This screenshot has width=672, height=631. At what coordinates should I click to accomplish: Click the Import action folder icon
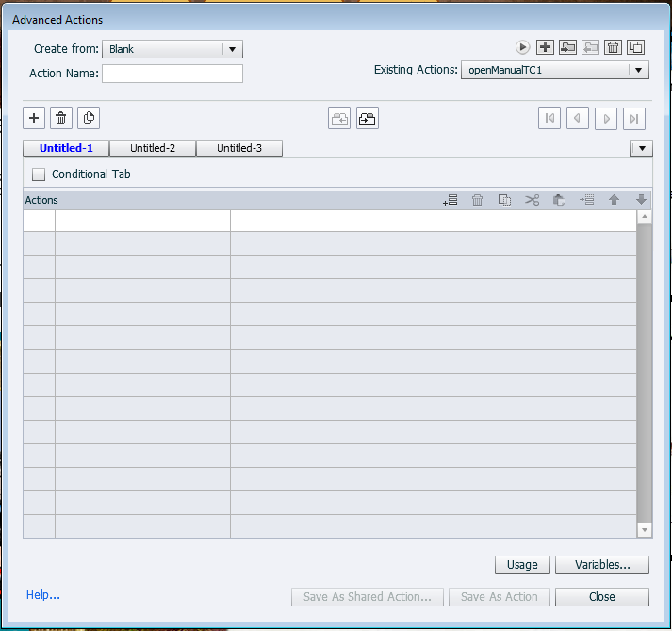click(x=567, y=47)
